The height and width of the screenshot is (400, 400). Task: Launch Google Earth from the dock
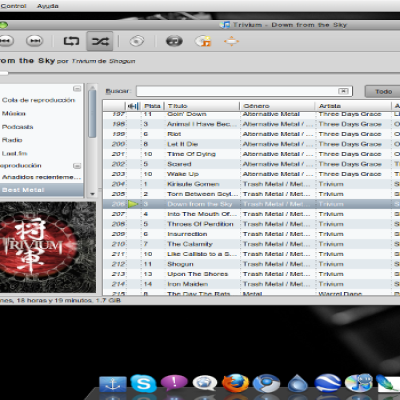[x=328, y=383]
